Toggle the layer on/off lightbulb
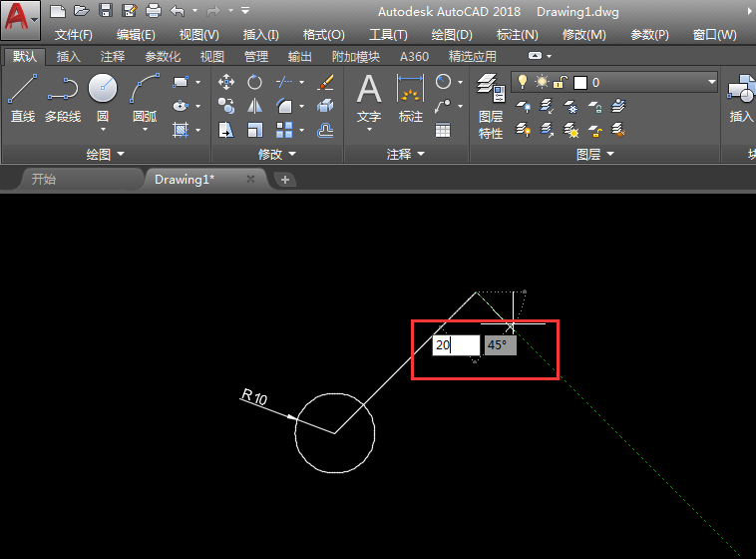Screen dimensions: 756x559 pos(523,82)
